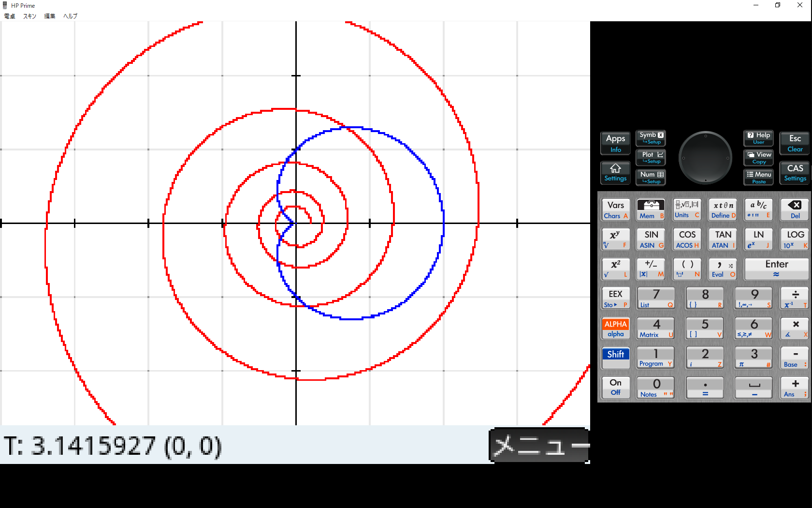Open the Vars Chars key
This screenshot has height=508, width=812.
pyautogui.click(x=615, y=210)
